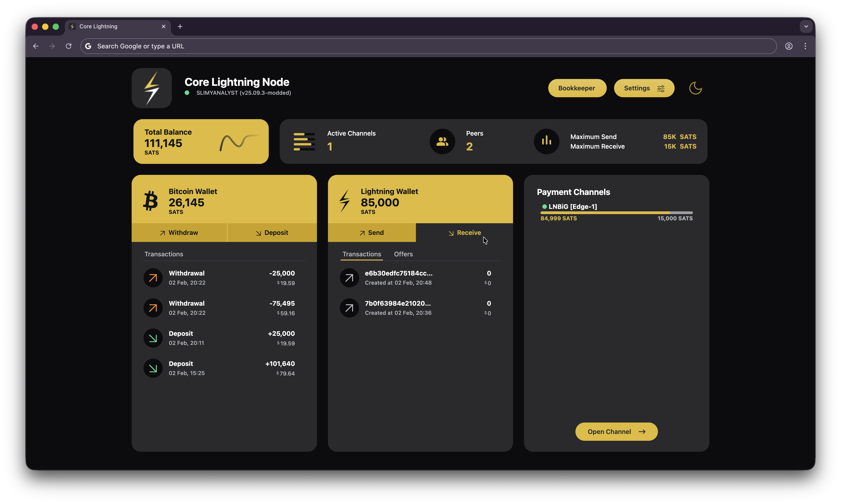Click the Lightning Wallet bolt icon
Screen dimensions: 841x504
[x=344, y=201]
